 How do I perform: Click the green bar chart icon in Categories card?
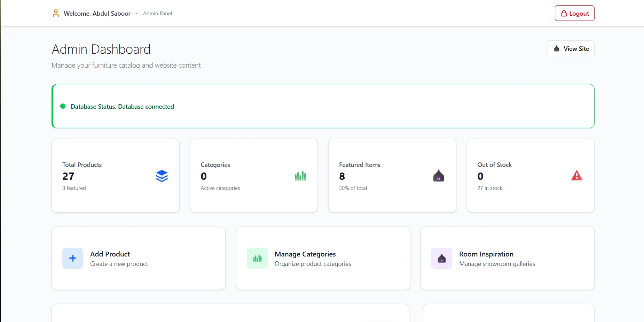(x=300, y=176)
